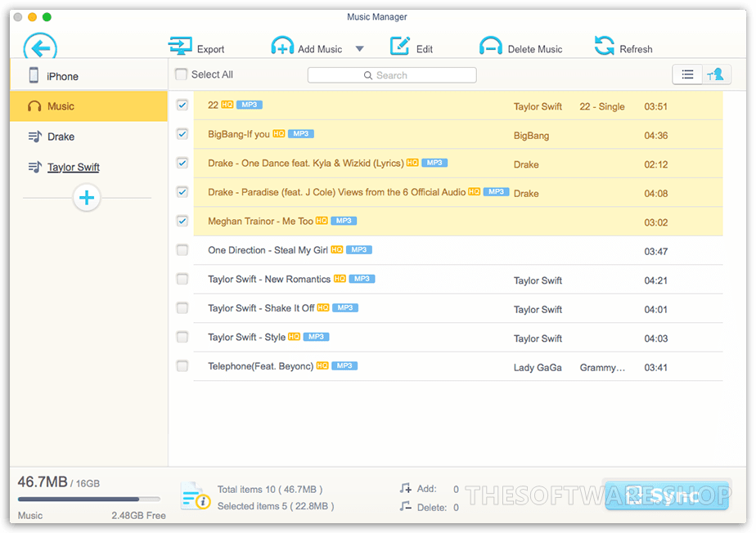Click the Delete Music headphone icon
The width and height of the screenshot is (756, 533).
(x=491, y=47)
